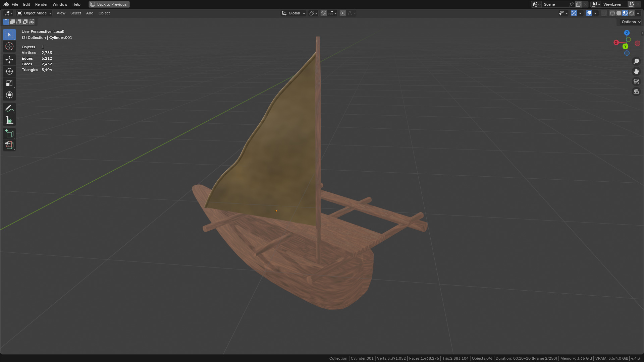
Task: Pick the Scale tool in toolbar
Action: 9,83
